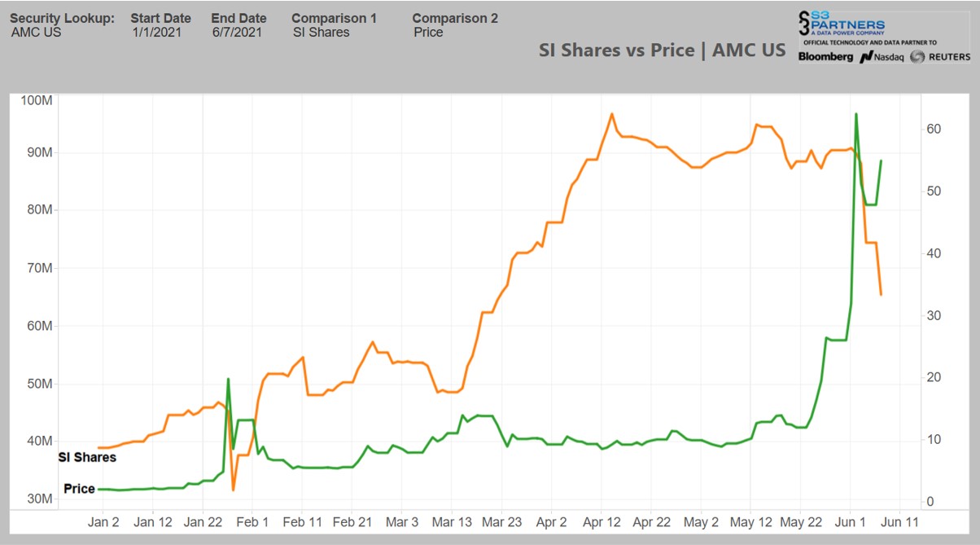Image resolution: width=980 pixels, height=545 pixels.
Task: Select the Feb 1 date on the x-axis
Action: click(252, 522)
